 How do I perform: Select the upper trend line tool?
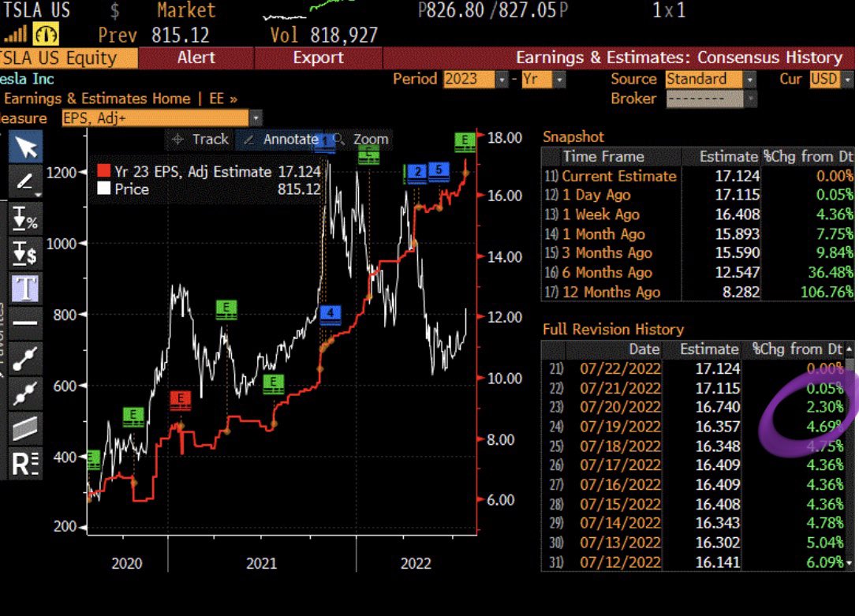(x=25, y=357)
